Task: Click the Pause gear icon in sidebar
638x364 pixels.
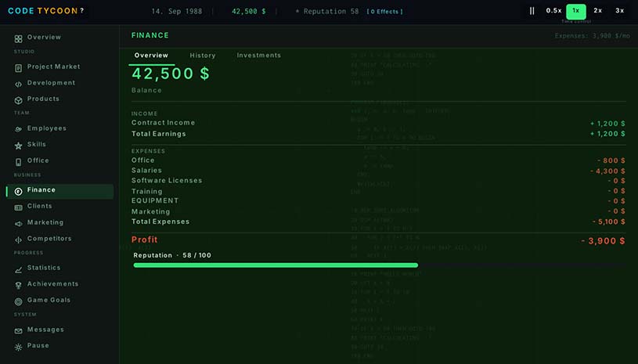Action: tap(18, 347)
